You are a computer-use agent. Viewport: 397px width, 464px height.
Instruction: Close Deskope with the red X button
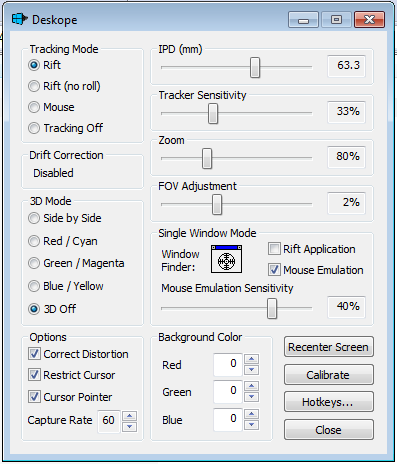pos(369,20)
